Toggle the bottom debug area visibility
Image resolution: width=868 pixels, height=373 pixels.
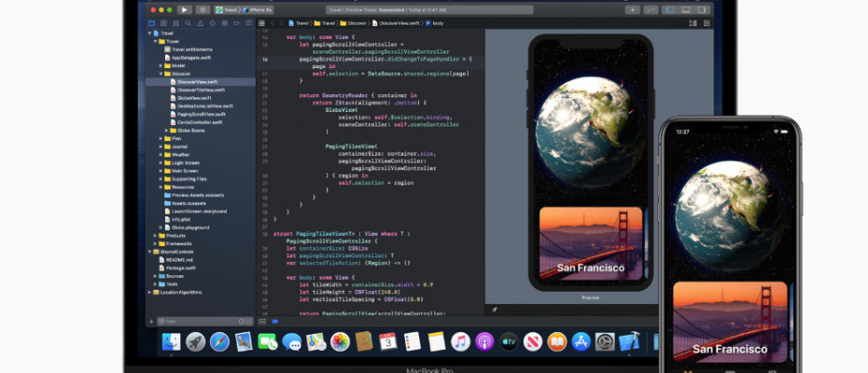coord(686,10)
